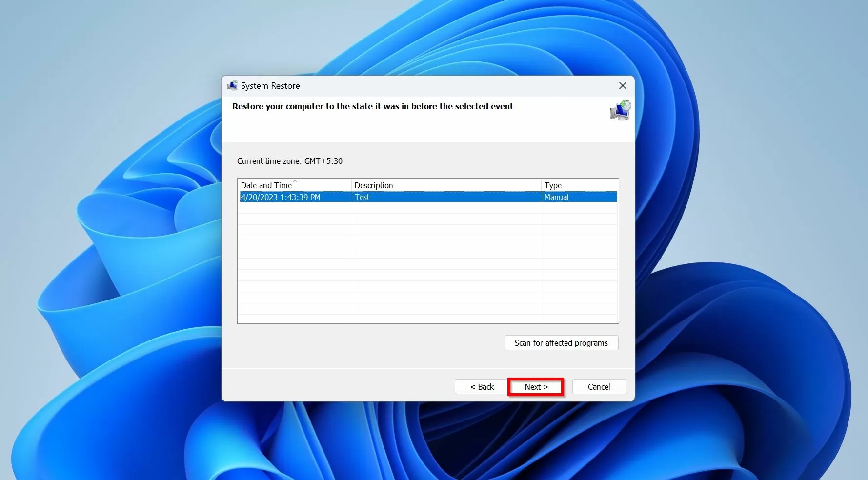
Task: Click the System Restore title bar icon
Action: (x=233, y=85)
